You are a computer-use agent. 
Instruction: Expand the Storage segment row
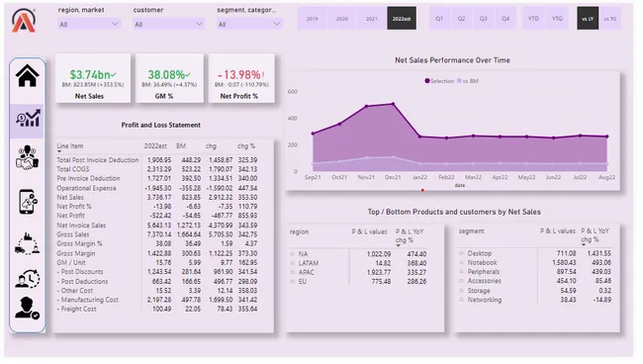click(461, 290)
